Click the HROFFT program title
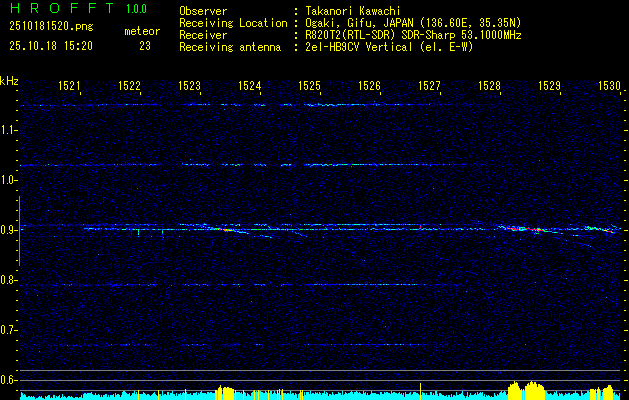Image resolution: width=629 pixels, height=400 pixels. pos(62,8)
